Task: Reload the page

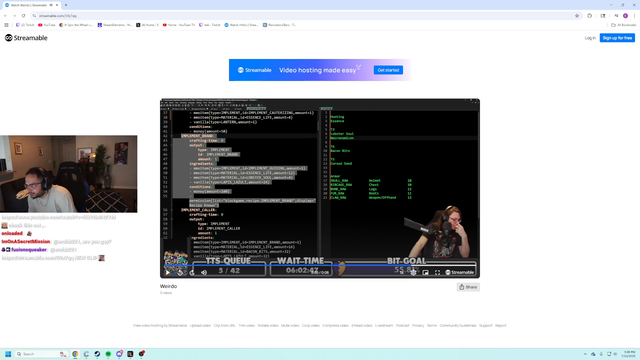Action: click(x=23, y=16)
